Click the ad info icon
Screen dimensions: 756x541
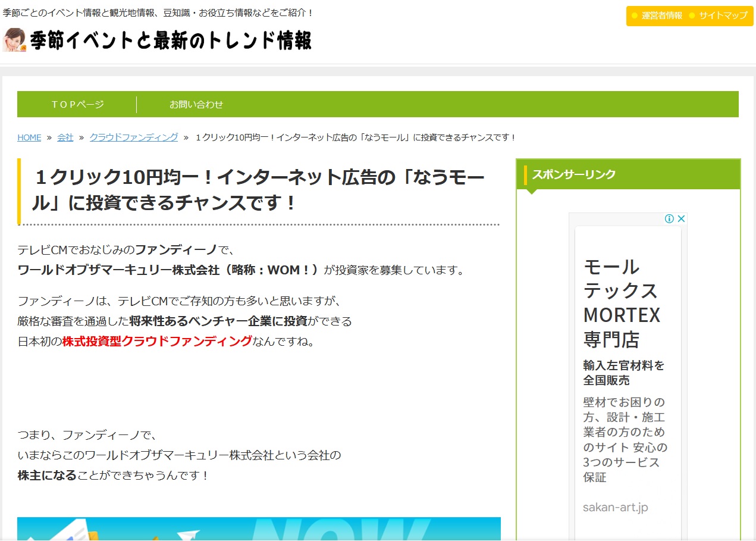(669, 218)
